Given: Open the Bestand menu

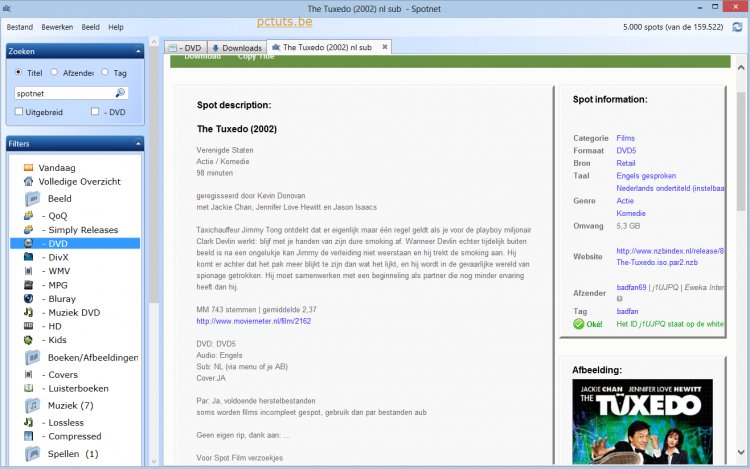Looking at the screenshot, I should [x=20, y=27].
